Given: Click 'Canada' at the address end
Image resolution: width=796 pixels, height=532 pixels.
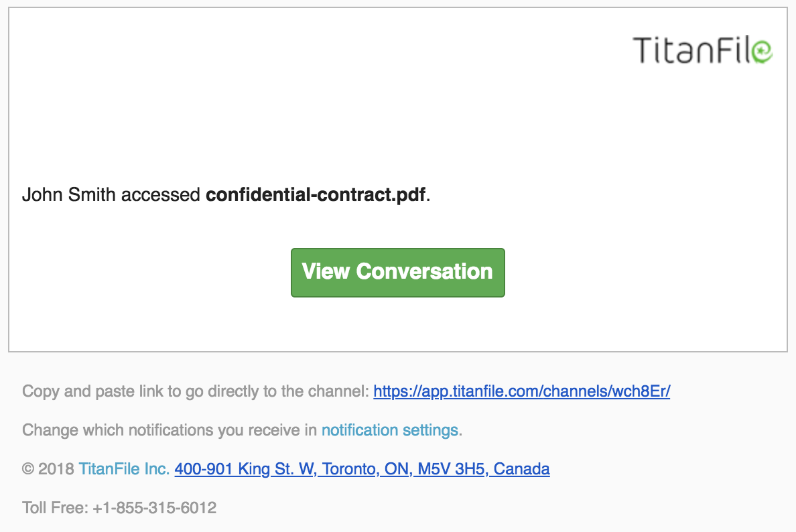Looking at the screenshot, I should (x=521, y=468).
